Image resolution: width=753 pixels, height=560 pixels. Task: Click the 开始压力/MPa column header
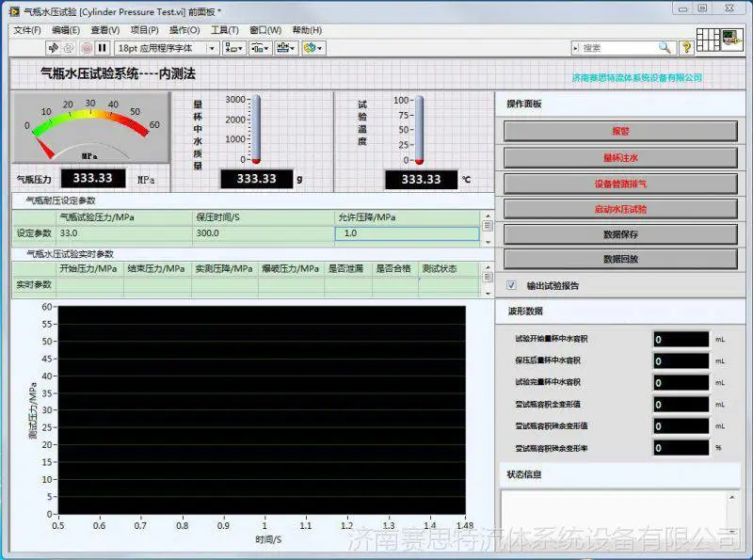[x=88, y=269]
